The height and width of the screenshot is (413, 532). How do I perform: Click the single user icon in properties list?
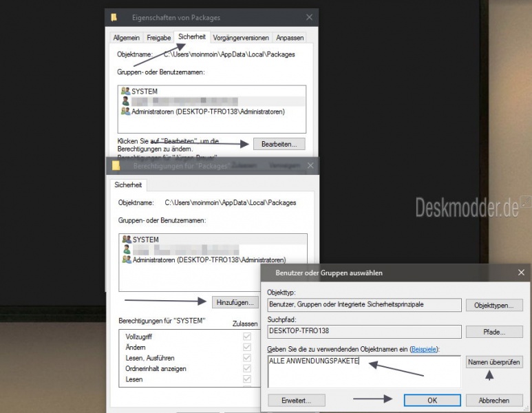tap(125, 101)
